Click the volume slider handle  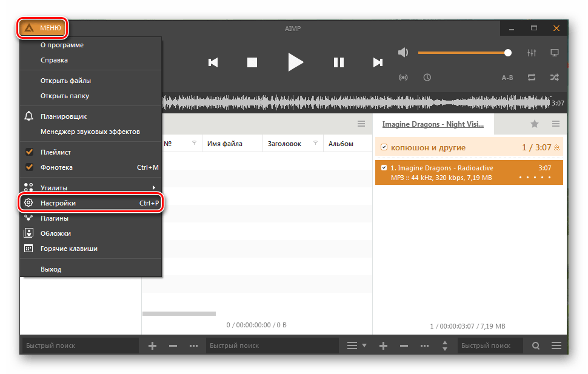tap(508, 53)
